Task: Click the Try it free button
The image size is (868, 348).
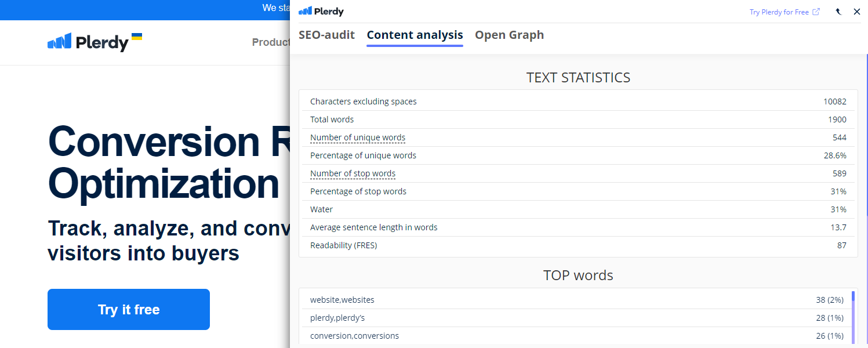Action: pos(129,310)
